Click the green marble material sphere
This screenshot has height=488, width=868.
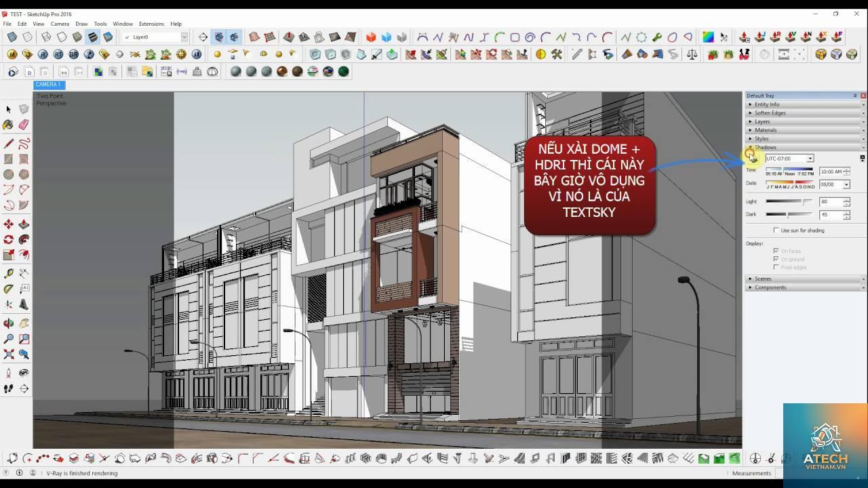tap(344, 71)
